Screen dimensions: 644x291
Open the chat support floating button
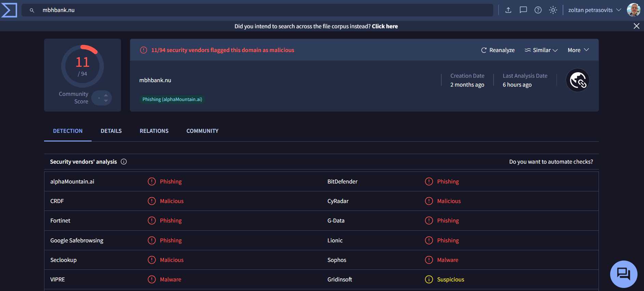623,274
